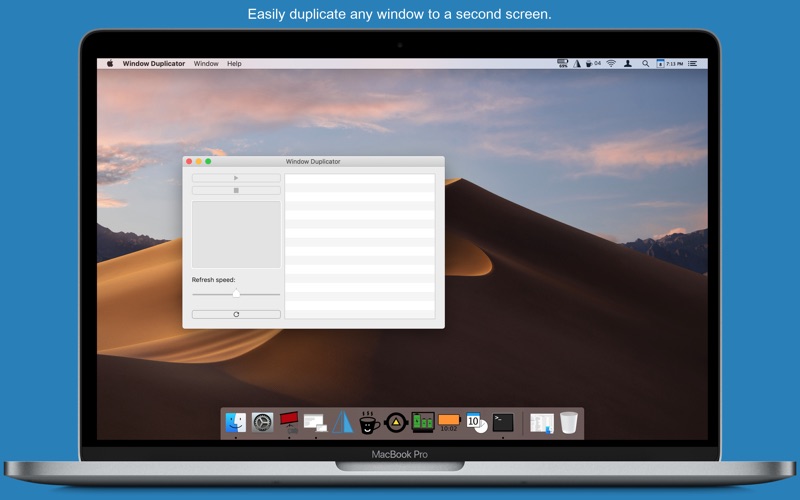The height and width of the screenshot is (500, 800).
Task: Open the Window Duplicator app menu
Action: pos(154,64)
